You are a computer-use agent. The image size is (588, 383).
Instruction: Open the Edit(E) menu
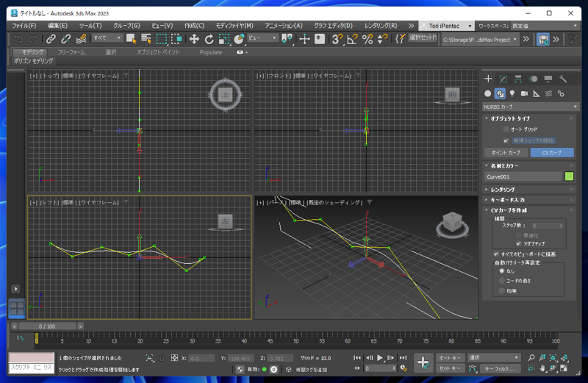click(x=57, y=26)
